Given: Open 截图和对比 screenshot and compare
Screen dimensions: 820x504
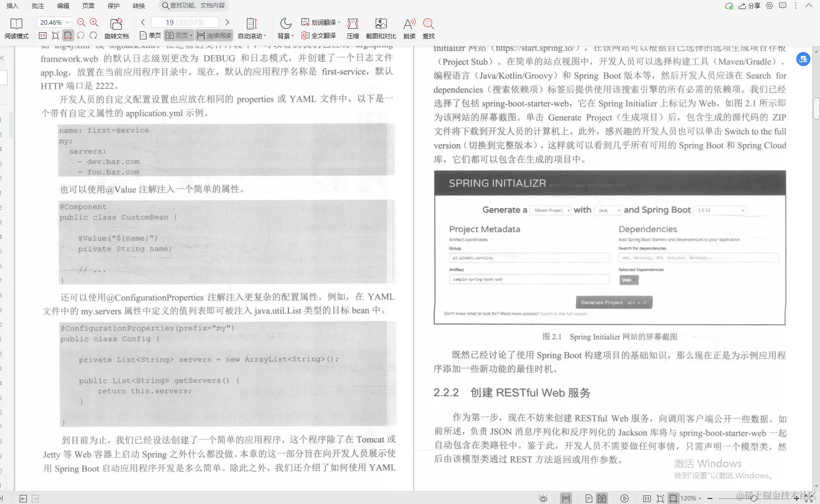Looking at the screenshot, I should pyautogui.click(x=381, y=29).
